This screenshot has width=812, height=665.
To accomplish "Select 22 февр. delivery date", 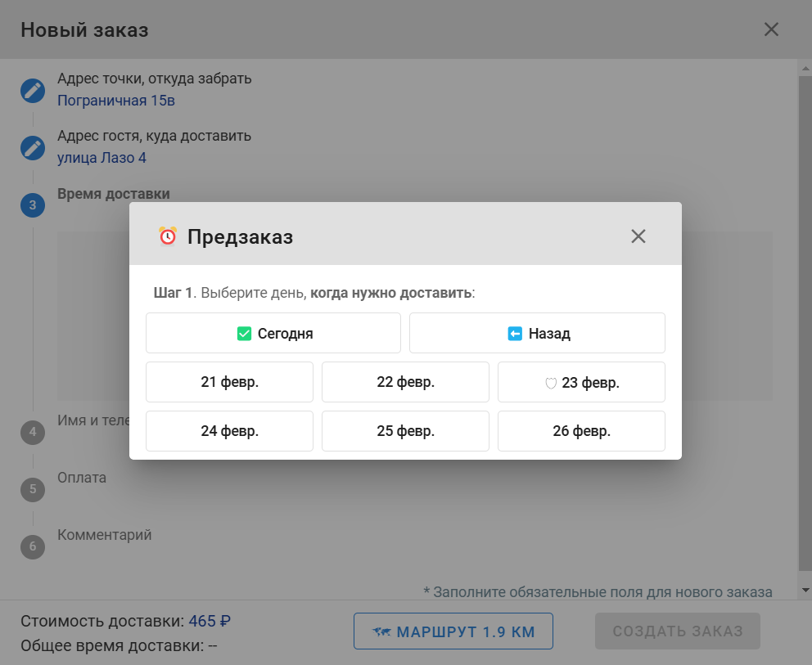I will [x=405, y=382].
